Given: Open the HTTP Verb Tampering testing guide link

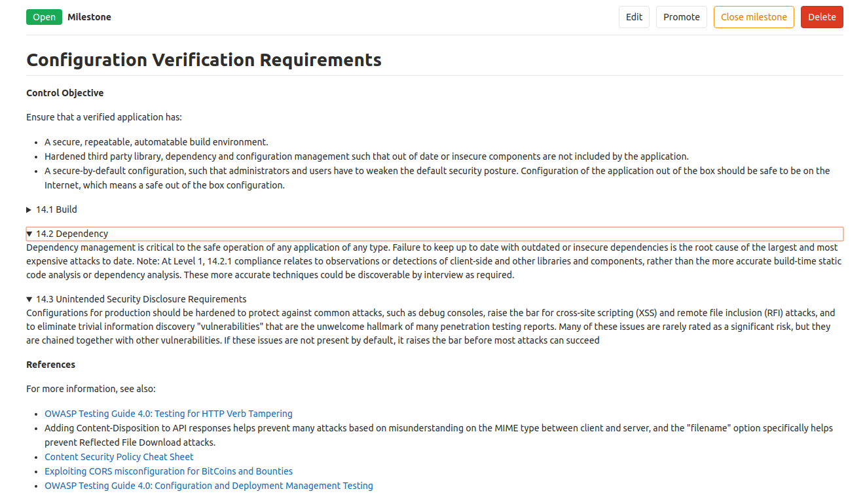Looking at the screenshot, I should click(x=168, y=414).
